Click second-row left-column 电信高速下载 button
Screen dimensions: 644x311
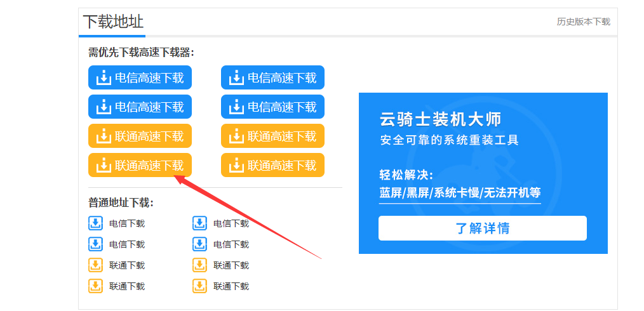(x=140, y=107)
